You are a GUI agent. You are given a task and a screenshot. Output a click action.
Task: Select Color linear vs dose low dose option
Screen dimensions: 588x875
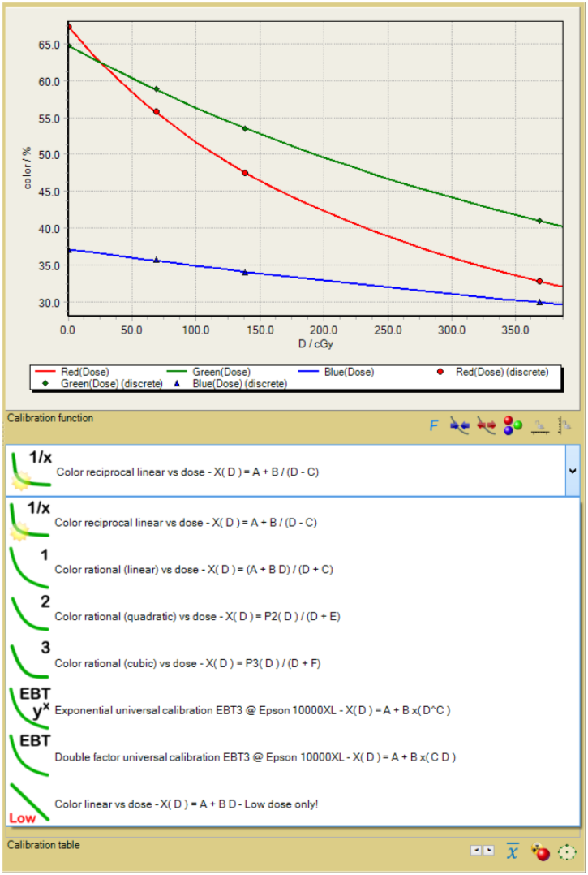point(293,804)
